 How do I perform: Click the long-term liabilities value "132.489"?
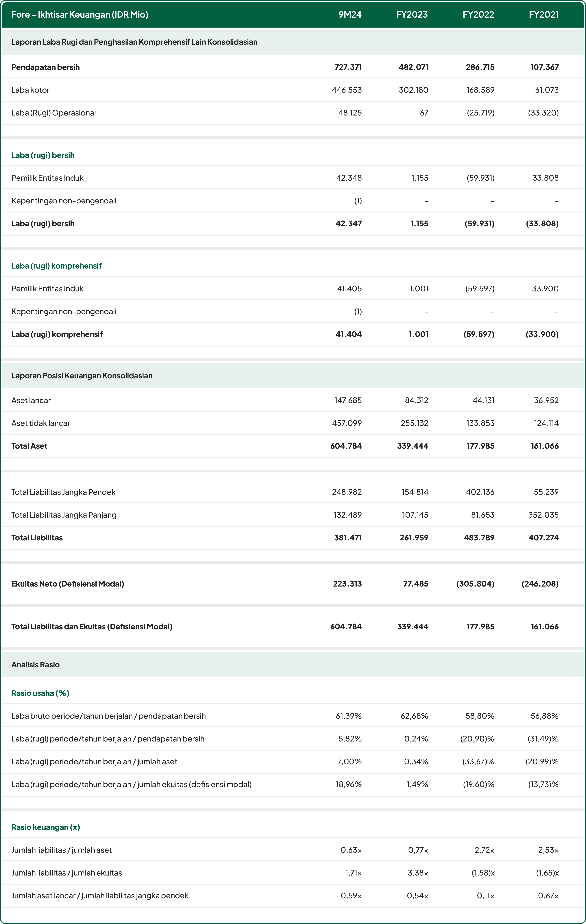(x=348, y=515)
